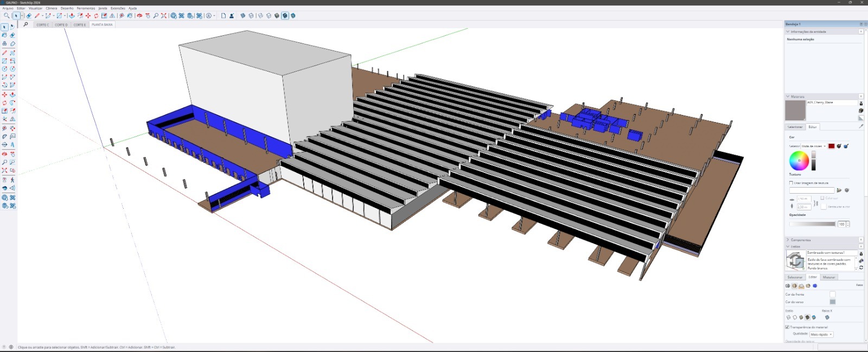Check the 'Colorizar' checkbox
Viewport: 868px width, 352px height.
[822, 198]
